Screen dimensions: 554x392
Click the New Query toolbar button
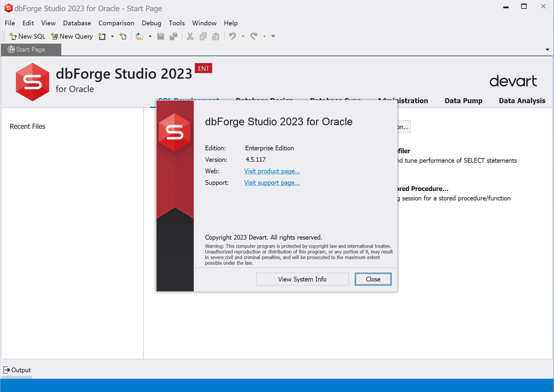tap(72, 36)
